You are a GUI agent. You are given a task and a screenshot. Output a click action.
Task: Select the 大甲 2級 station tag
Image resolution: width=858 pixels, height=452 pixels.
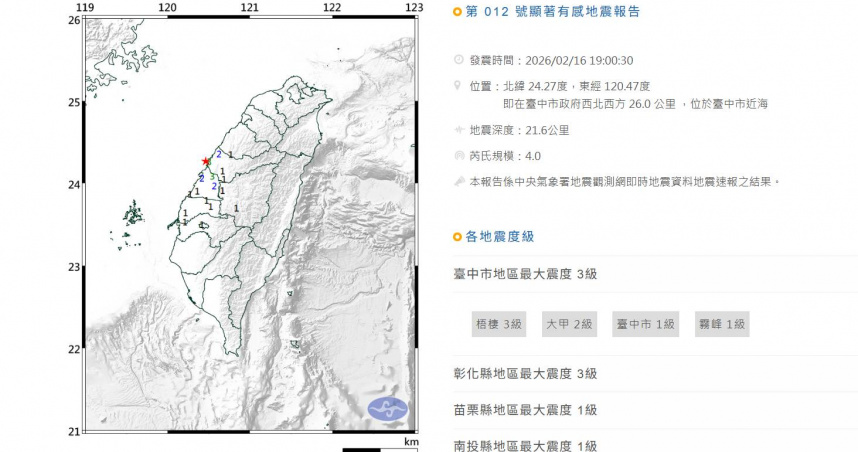pos(569,323)
